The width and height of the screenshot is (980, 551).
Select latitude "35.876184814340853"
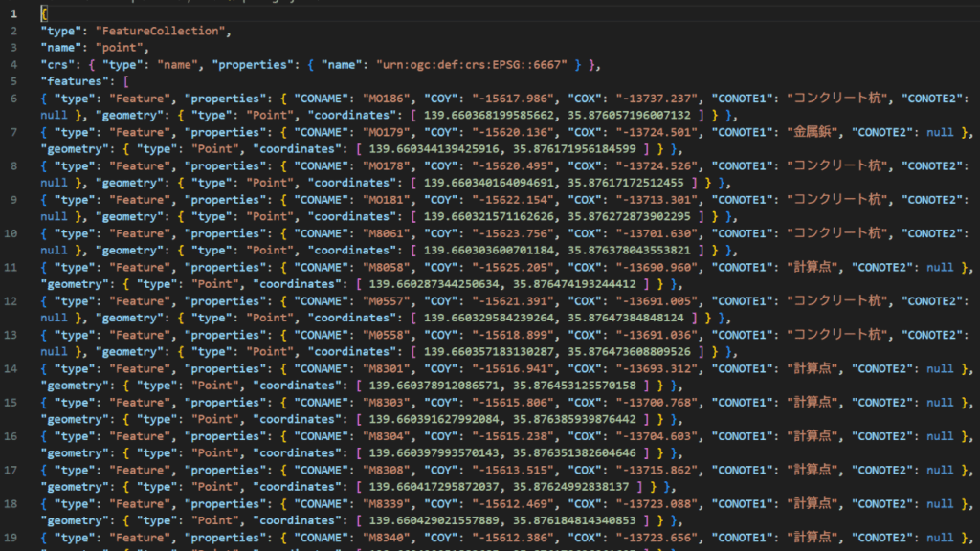click(x=574, y=519)
